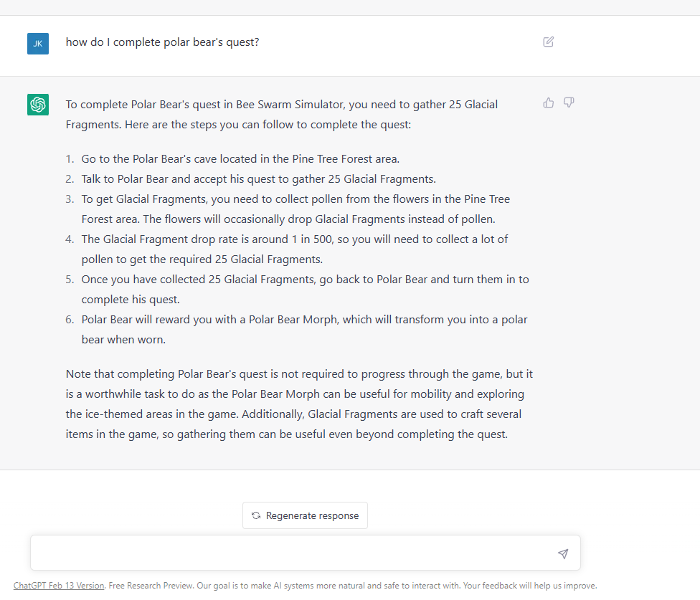The image size is (700, 600).
Task: Click step 1 of the quest instructions
Action: [x=240, y=158]
